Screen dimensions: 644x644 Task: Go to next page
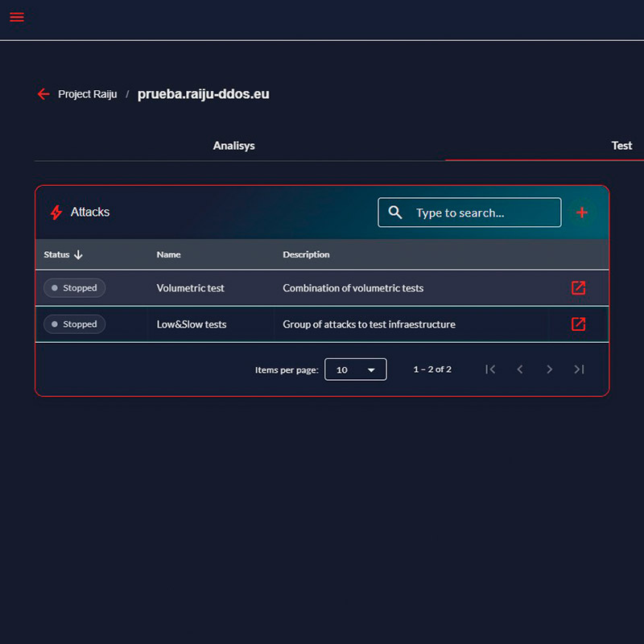pos(549,369)
